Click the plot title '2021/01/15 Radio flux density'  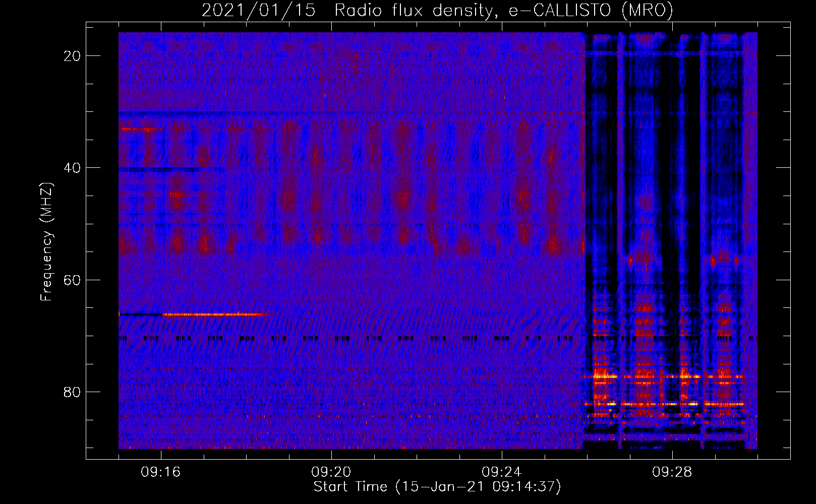coord(437,10)
